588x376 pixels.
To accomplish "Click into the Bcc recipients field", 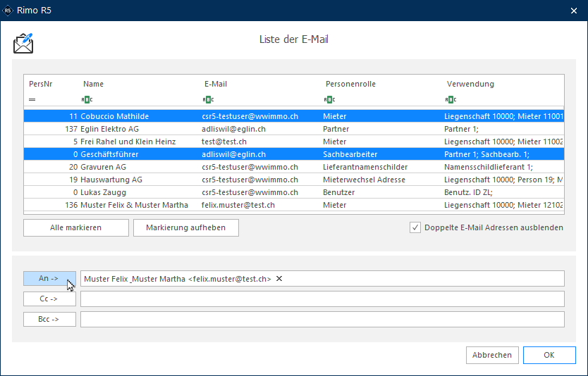I will tap(322, 320).
